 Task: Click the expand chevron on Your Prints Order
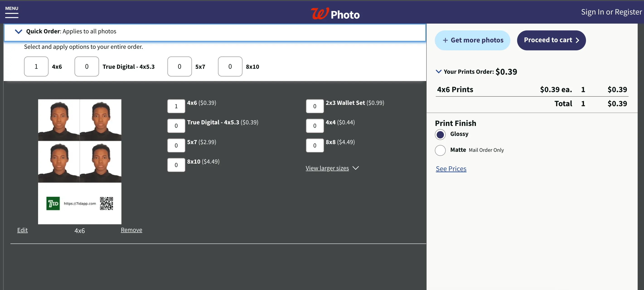coord(439,71)
